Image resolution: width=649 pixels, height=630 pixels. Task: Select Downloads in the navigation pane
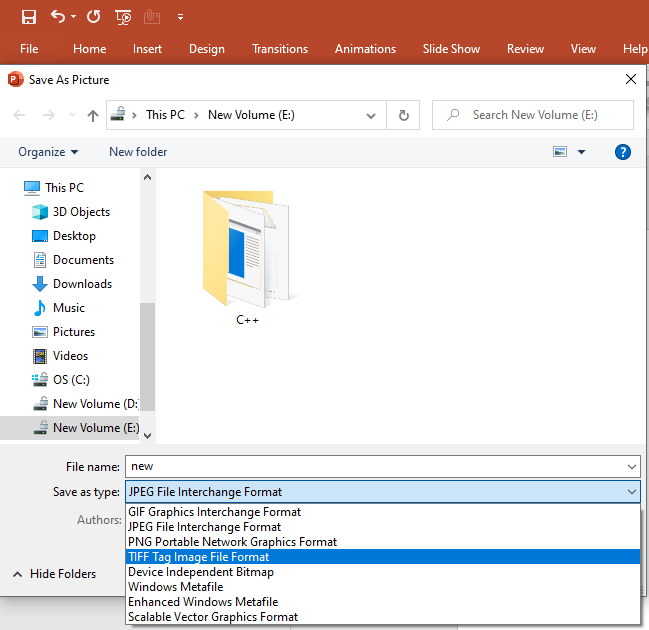[82, 284]
